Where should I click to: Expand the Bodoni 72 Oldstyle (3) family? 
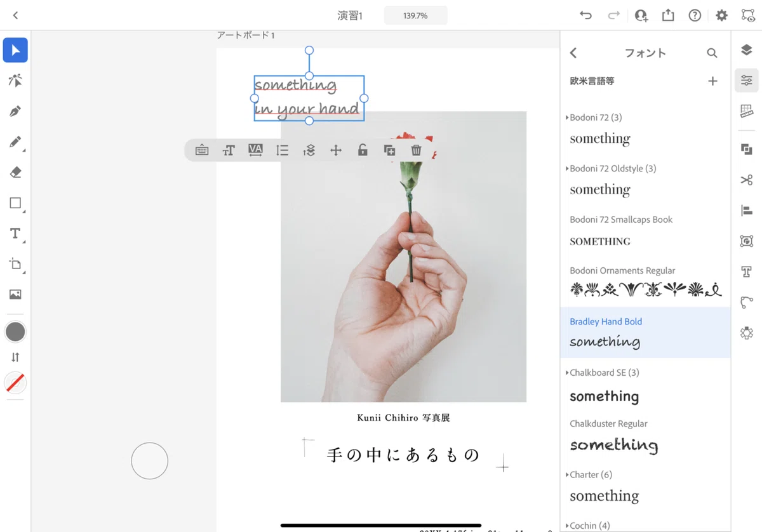point(611,168)
